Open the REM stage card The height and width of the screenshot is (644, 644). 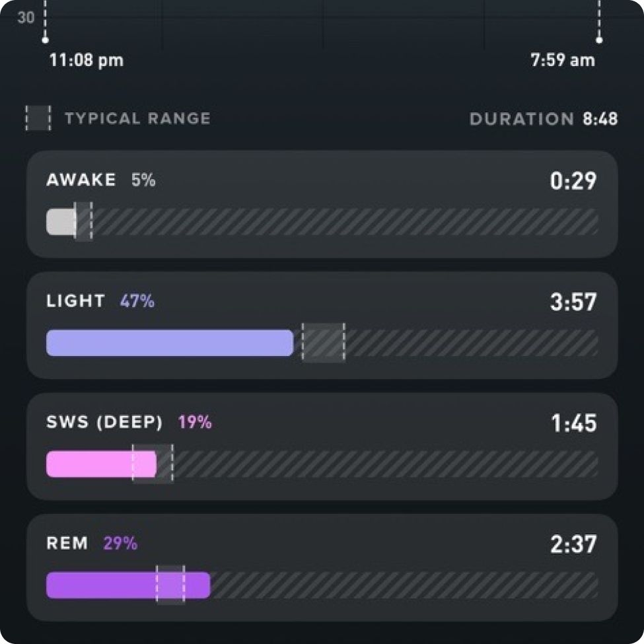[322, 567]
